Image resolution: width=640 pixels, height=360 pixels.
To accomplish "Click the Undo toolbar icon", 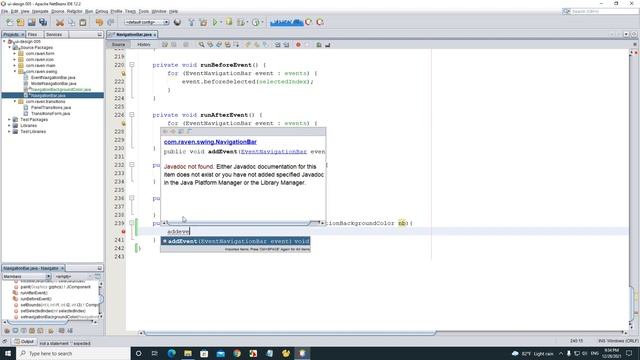I will tap(99, 22).
